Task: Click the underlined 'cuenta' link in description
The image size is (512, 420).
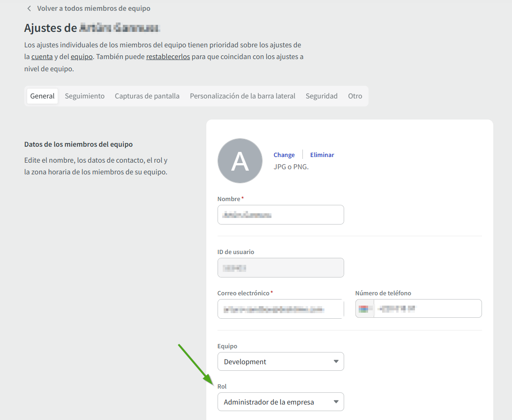Action: point(42,57)
